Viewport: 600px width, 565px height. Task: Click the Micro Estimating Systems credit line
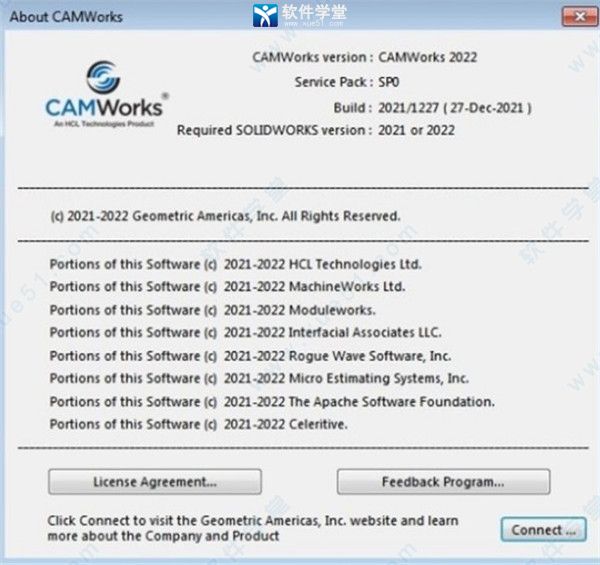point(258,378)
